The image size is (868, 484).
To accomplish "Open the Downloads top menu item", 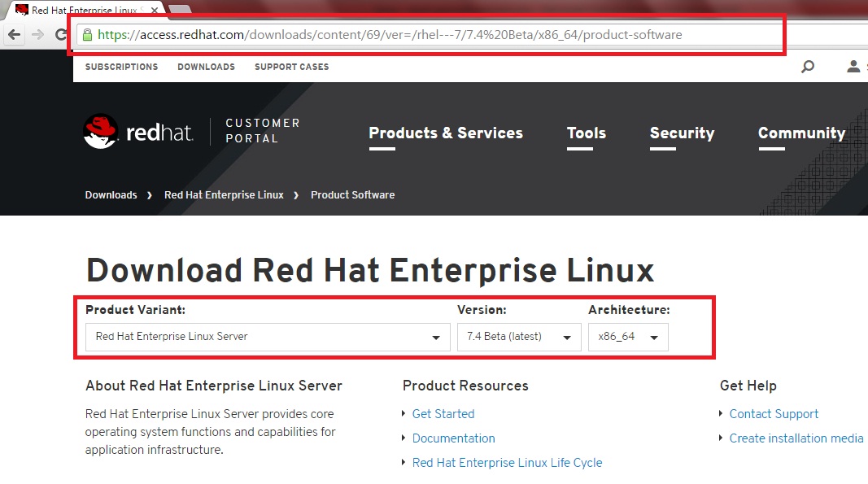I will 206,67.
